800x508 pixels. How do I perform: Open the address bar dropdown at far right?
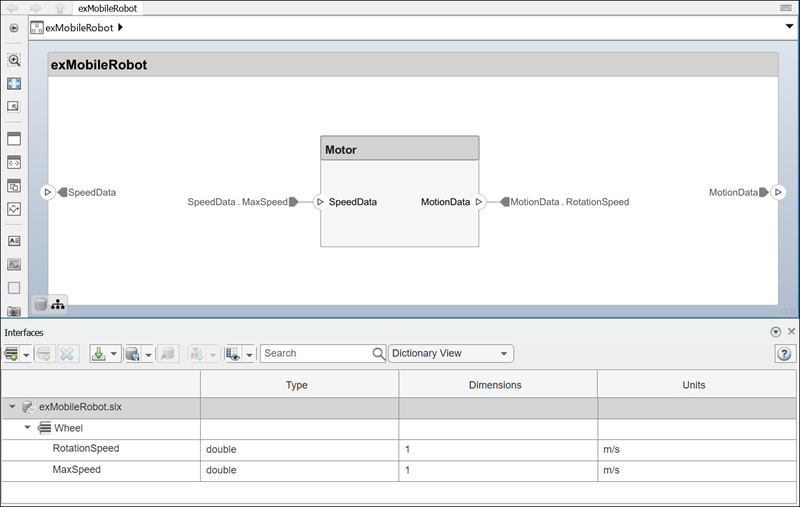tap(789, 27)
